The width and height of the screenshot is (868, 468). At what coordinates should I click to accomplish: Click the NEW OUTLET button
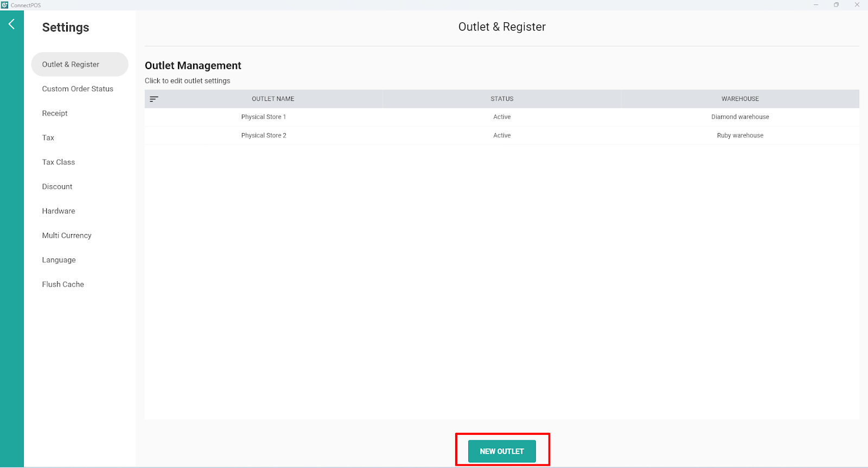(502, 451)
